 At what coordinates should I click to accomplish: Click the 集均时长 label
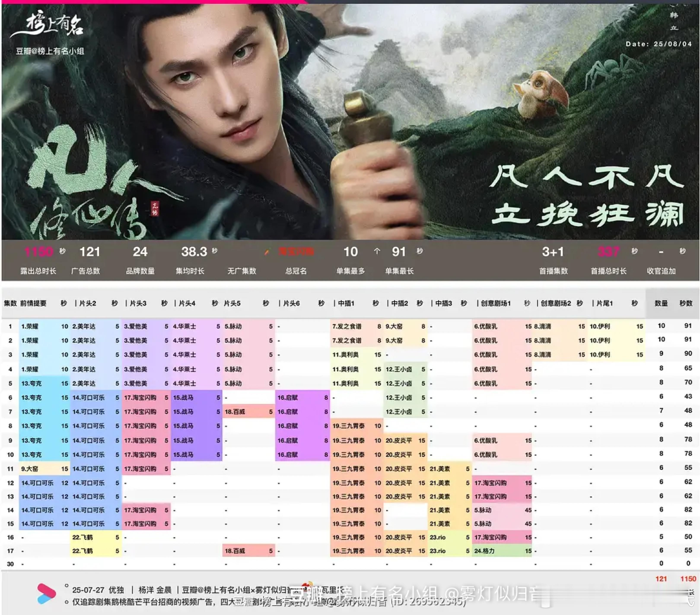[190, 271]
